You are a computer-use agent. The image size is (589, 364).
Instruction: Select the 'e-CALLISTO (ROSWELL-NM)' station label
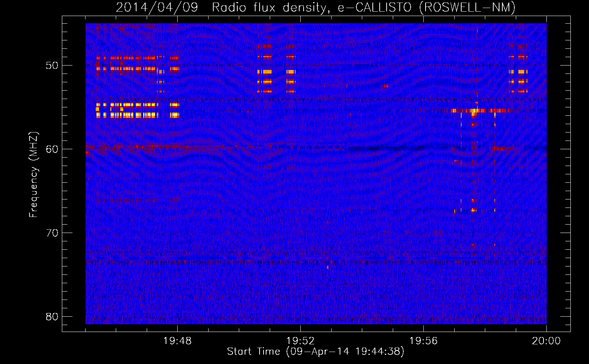point(427,7)
